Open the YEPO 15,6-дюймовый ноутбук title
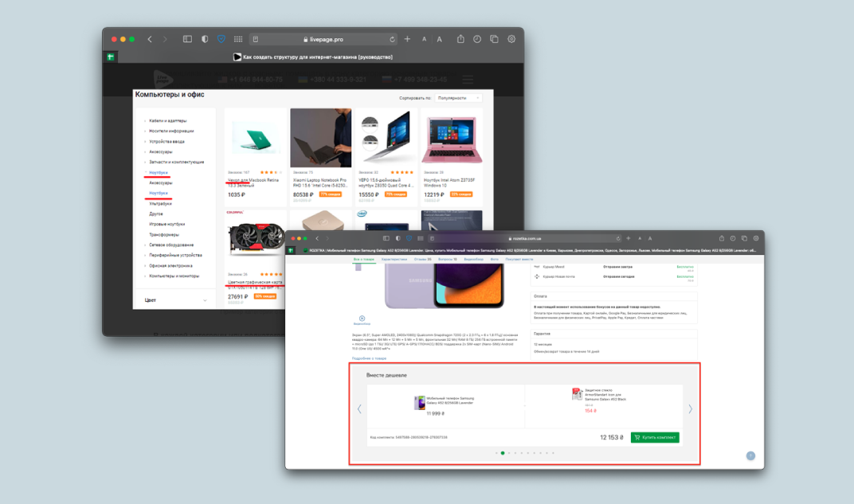The image size is (854, 504). coord(386,182)
